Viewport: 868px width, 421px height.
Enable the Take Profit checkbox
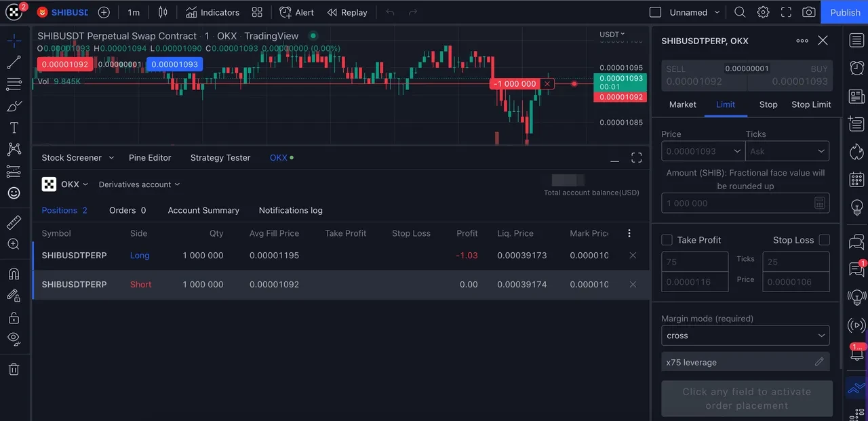click(667, 240)
